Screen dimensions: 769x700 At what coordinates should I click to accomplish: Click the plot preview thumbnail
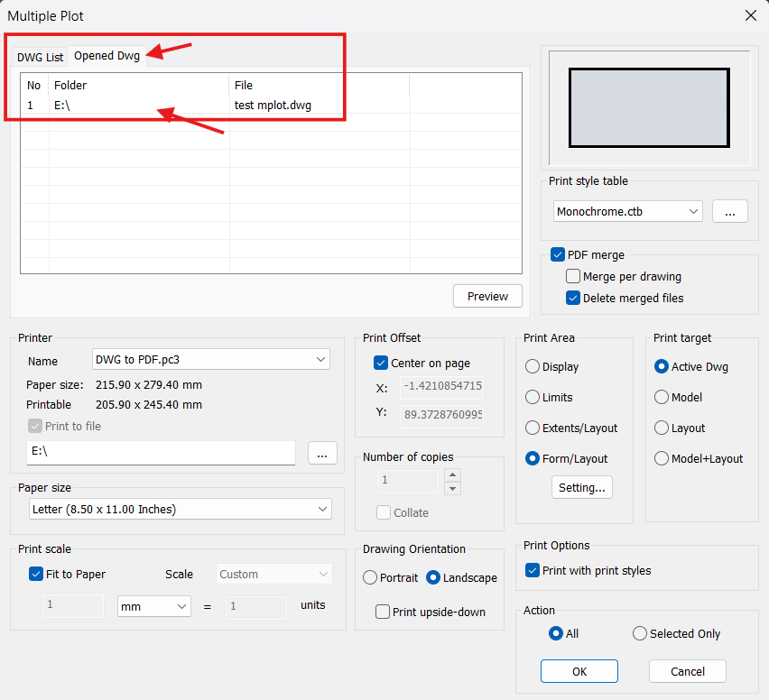(649, 108)
